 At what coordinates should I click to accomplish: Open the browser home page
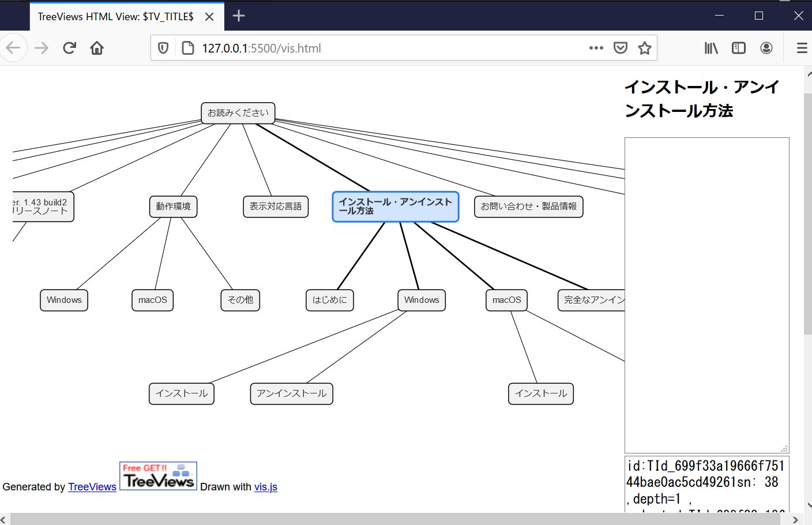(97, 48)
